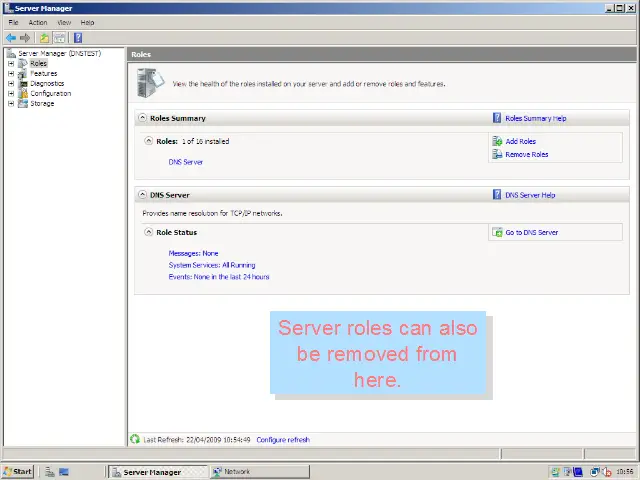Click the Roles tree node icon

pos(23,63)
